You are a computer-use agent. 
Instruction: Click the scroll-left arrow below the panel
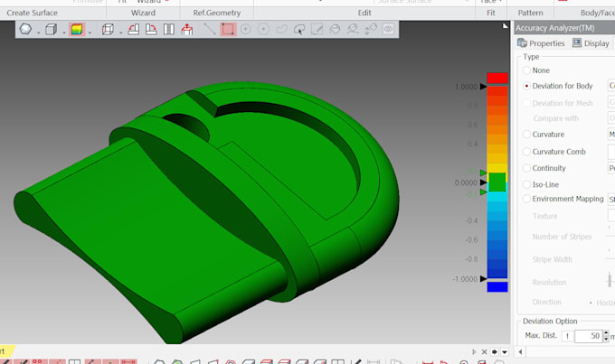coord(520,352)
